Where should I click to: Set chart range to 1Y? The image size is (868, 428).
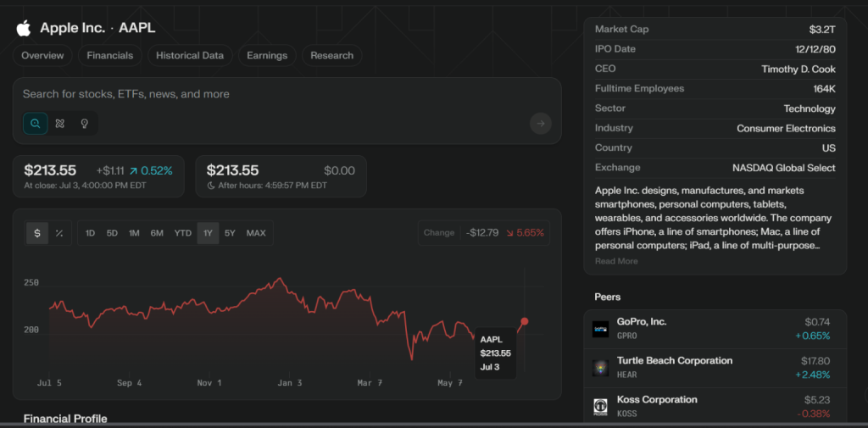207,233
